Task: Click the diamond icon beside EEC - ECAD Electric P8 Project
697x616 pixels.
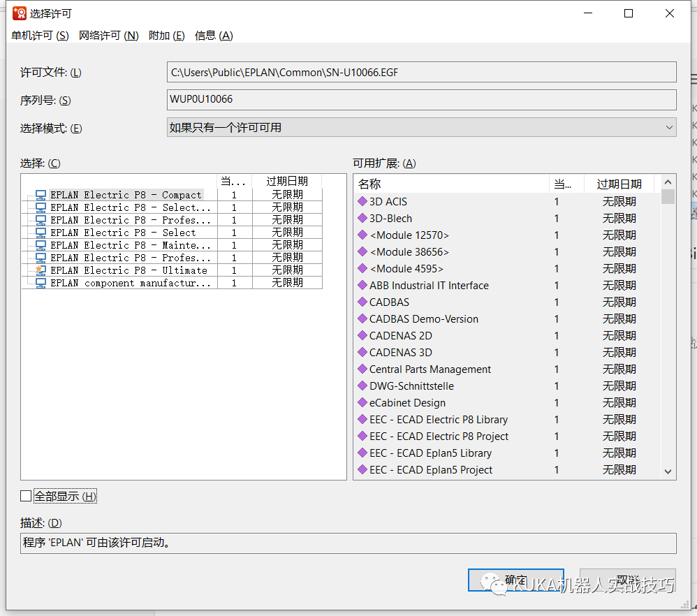Action: (x=362, y=436)
